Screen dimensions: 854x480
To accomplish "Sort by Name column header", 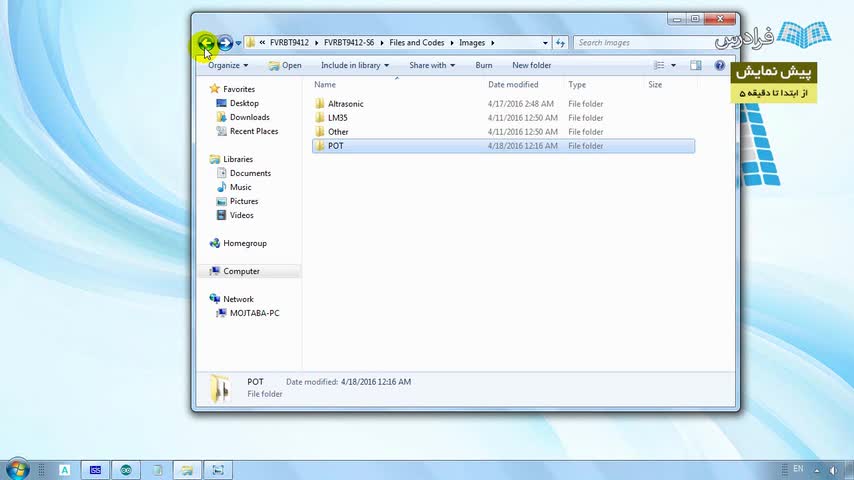I will [x=325, y=84].
